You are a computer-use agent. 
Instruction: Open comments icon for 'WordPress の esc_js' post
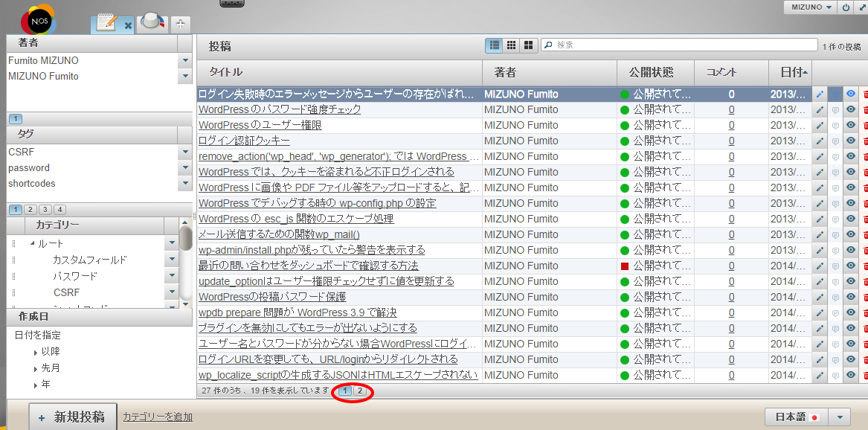835,219
